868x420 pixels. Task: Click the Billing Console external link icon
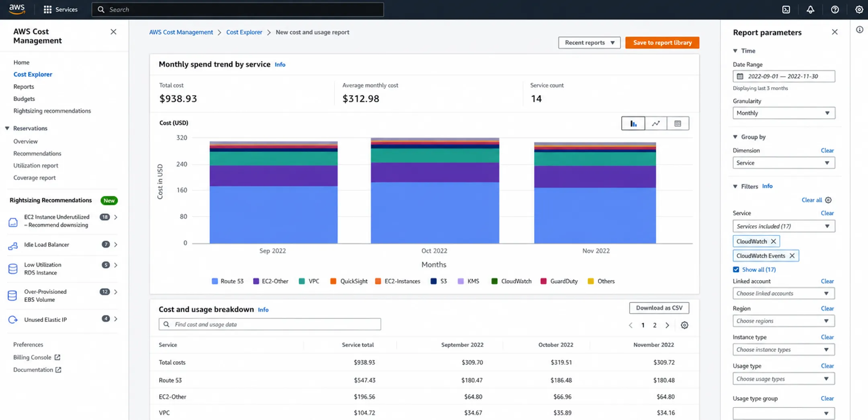(x=57, y=357)
